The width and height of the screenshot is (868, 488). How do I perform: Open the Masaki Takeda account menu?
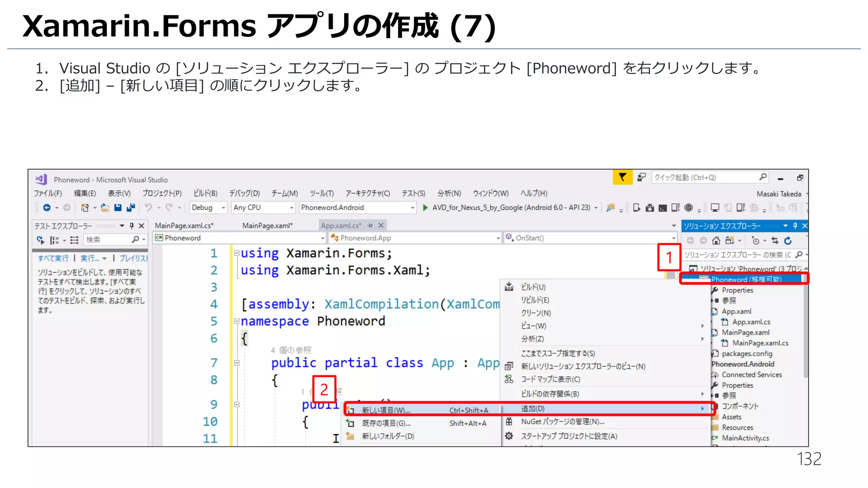click(779, 194)
